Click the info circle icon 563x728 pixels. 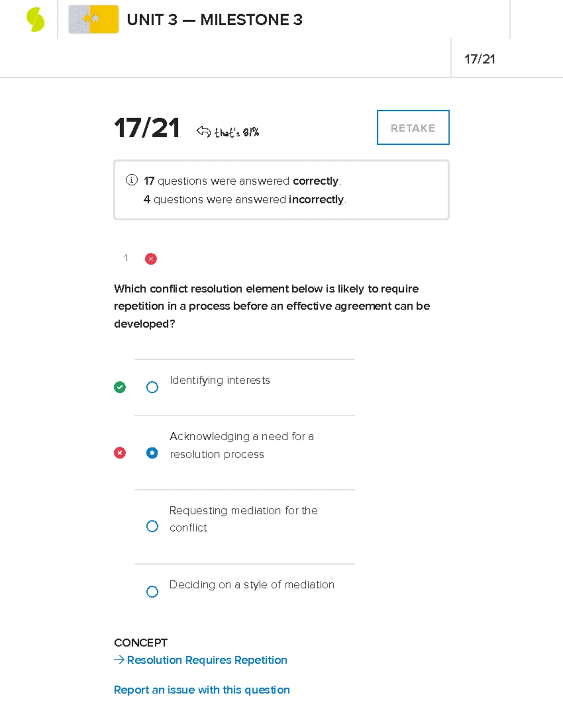131,180
